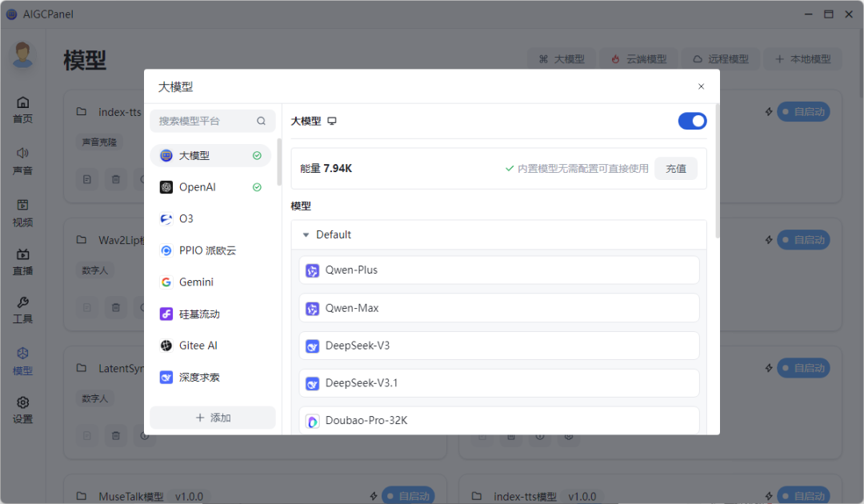Select the O3 platform from the list
Viewport: 864px width, 504px height.
[186, 218]
